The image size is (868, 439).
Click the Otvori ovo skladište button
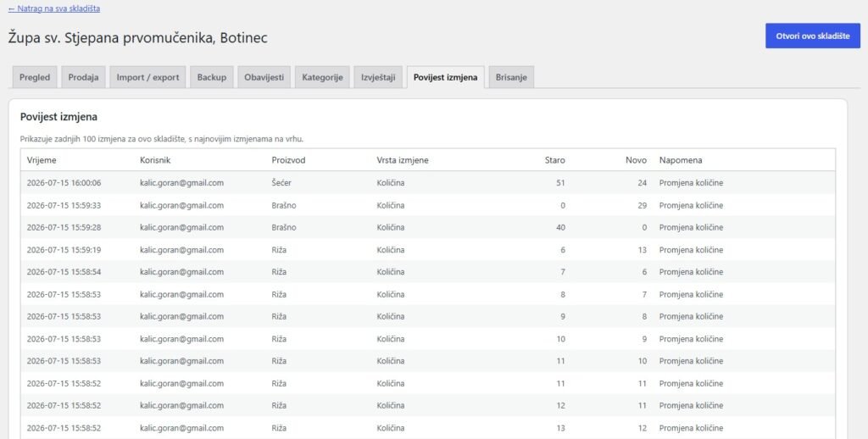tap(813, 36)
